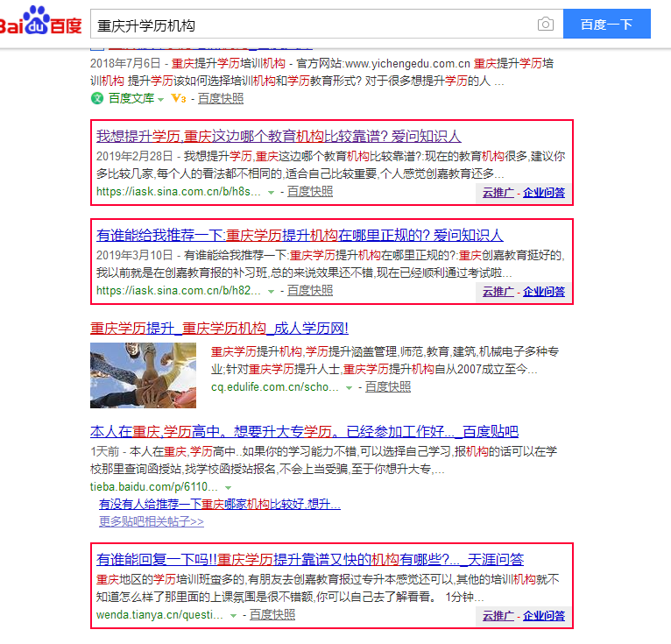
Task: Open 百度快照 beside 百度文库 result
Action: point(221,98)
